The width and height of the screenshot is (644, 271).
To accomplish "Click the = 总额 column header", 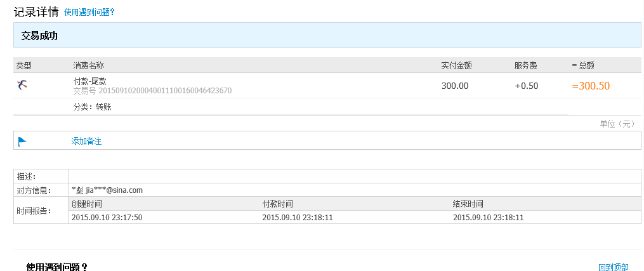I will click(x=583, y=65).
